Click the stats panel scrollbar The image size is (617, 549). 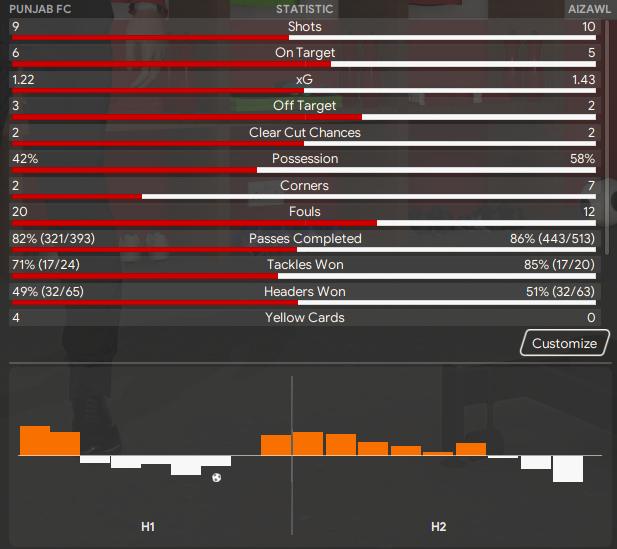pos(607,137)
